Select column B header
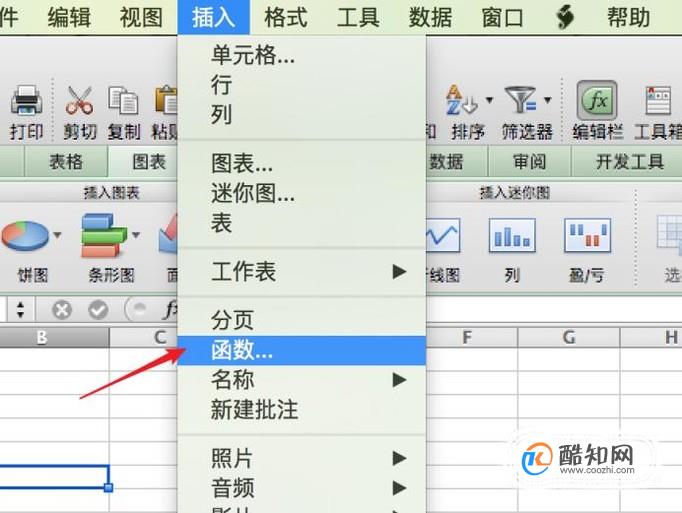Viewport: 682px width, 513px height. tap(54, 337)
